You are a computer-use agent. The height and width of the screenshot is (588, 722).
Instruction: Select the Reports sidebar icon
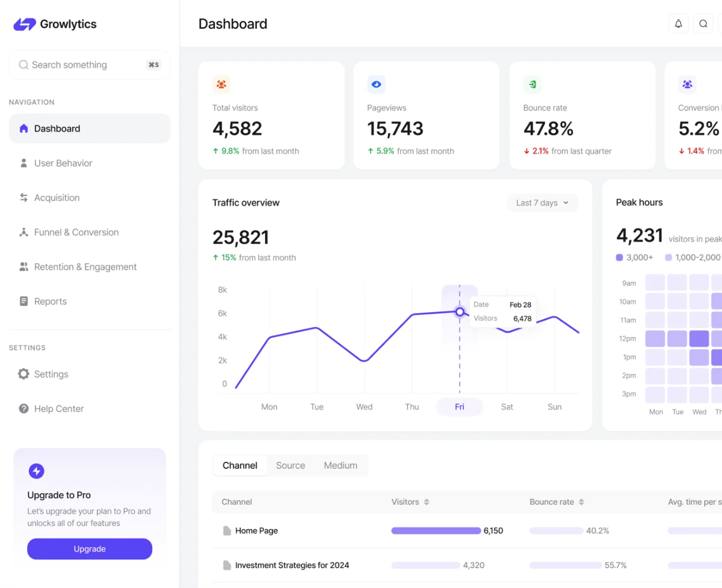[24, 301]
